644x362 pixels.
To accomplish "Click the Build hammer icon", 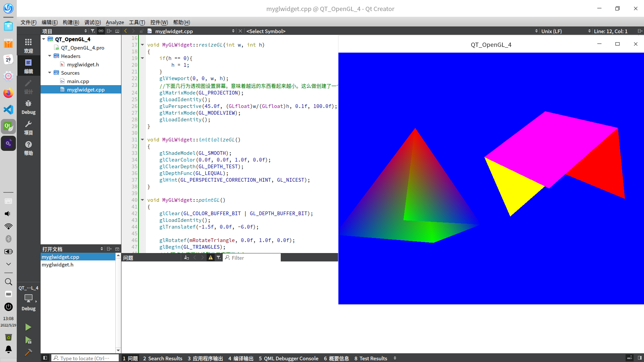I will pyautogui.click(x=28, y=352).
